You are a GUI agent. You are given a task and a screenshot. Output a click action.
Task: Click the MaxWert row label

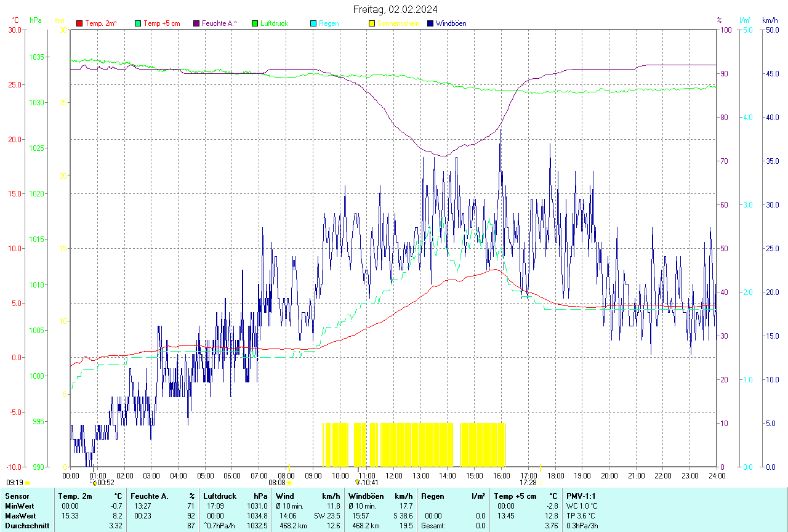[20, 516]
